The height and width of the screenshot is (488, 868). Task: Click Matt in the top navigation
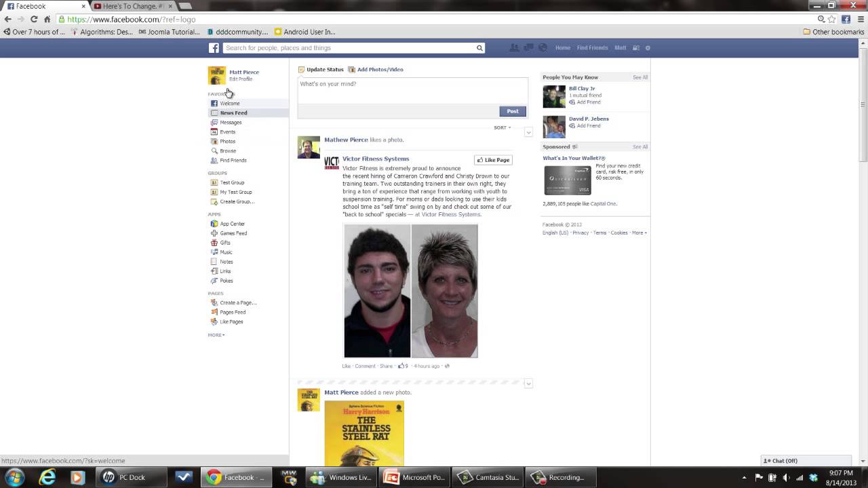(620, 48)
